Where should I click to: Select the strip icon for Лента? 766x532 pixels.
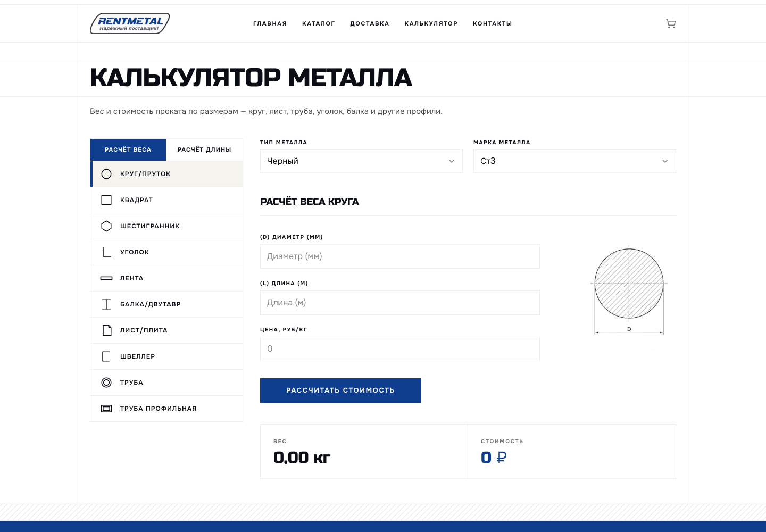[x=106, y=278]
